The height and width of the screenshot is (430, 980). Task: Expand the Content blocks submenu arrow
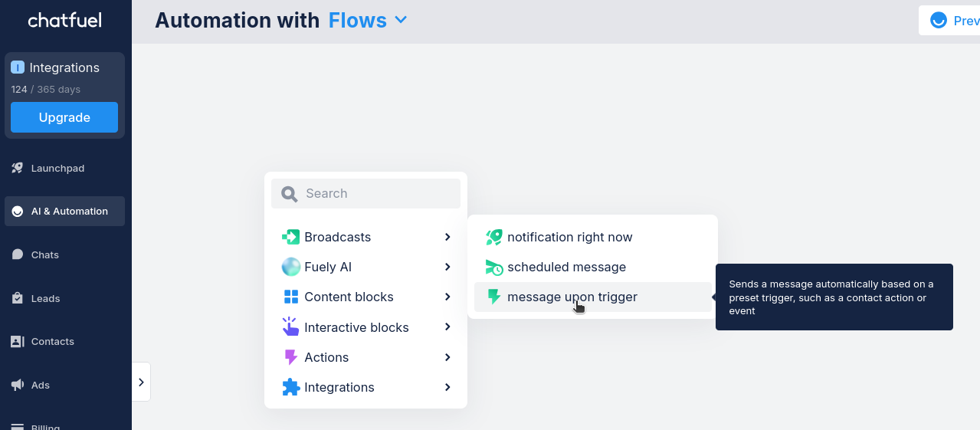447,297
